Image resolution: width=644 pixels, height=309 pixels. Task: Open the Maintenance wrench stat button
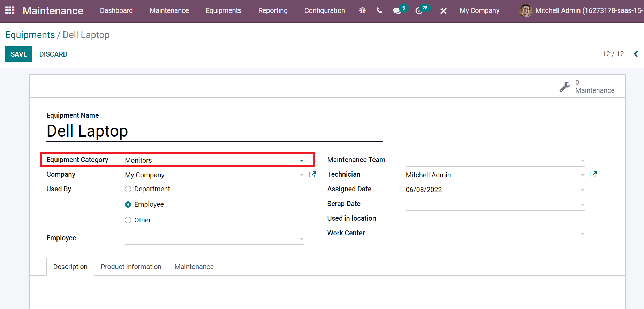pos(588,86)
